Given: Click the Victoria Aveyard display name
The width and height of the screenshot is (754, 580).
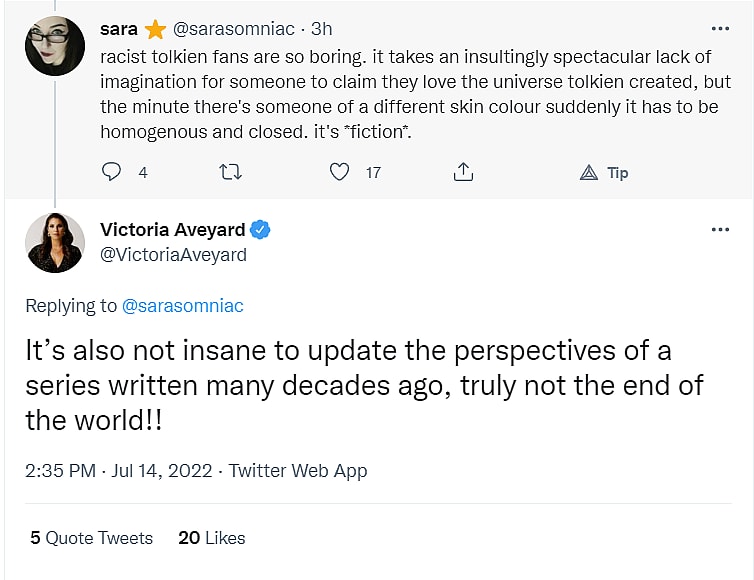Looking at the screenshot, I should (x=172, y=230).
